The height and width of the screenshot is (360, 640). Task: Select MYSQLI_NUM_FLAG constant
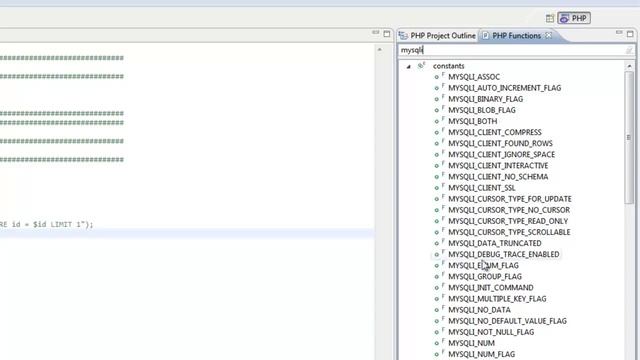tap(482, 354)
